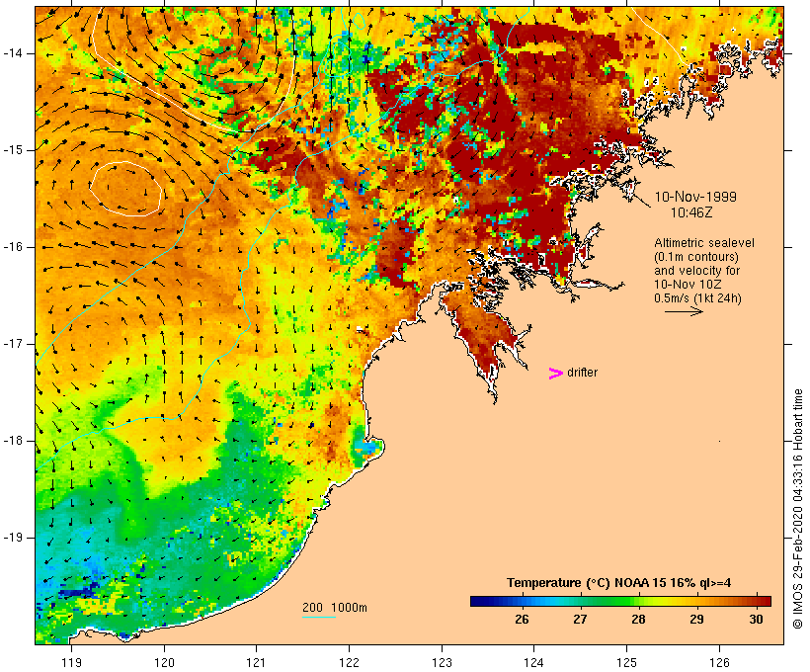
Task: Click the longitude axis label '119'
Action: click(x=71, y=662)
